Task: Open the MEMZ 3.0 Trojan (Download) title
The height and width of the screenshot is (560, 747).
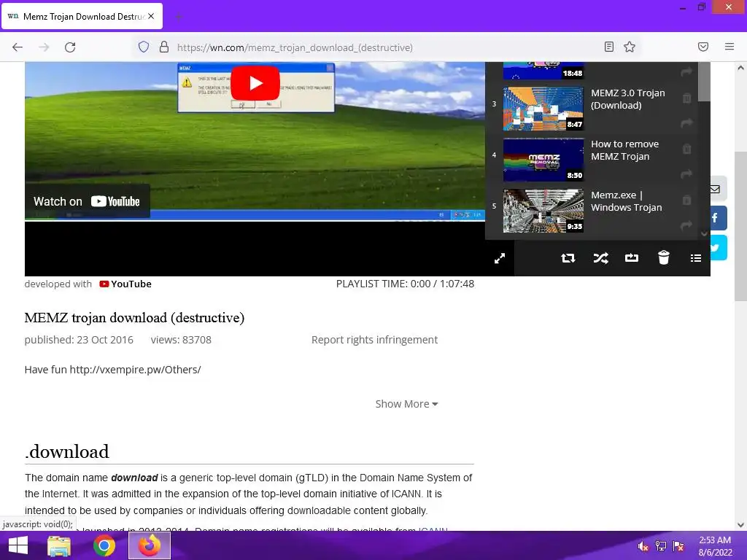Action: (628, 99)
